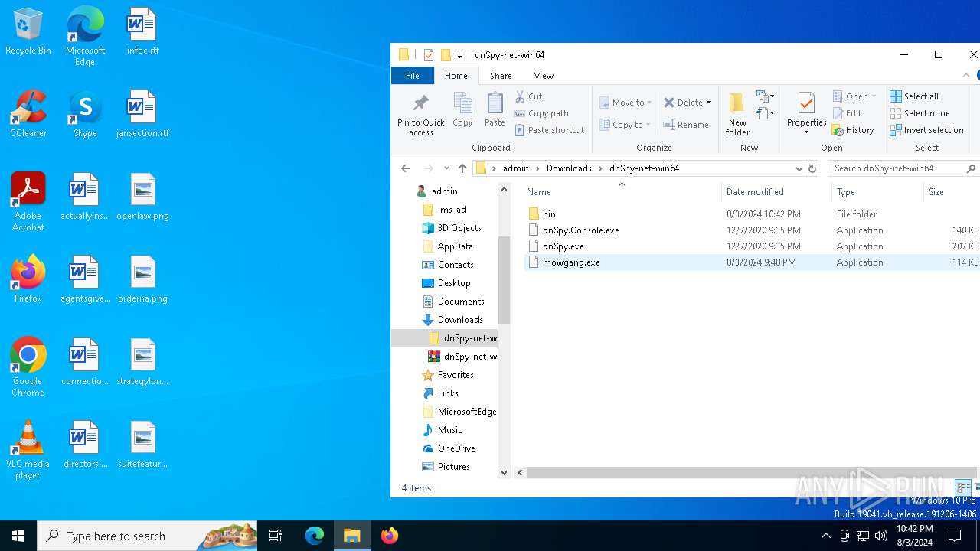Viewport: 980px width, 551px height.
Task: Open VLC media player desktop icon
Action: (x=28, y=450)
